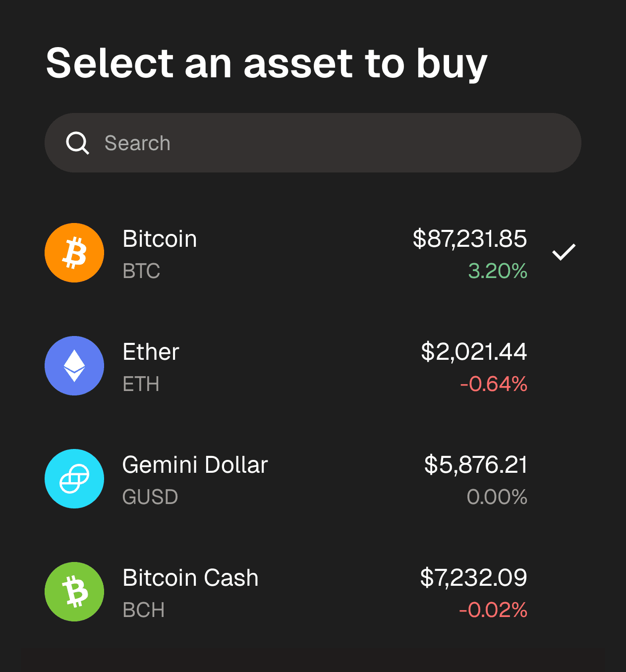The width and height of the screenshot is (626, 672).
Task: Click the checkmark next to Bitcoin
Action: point(564,252)
